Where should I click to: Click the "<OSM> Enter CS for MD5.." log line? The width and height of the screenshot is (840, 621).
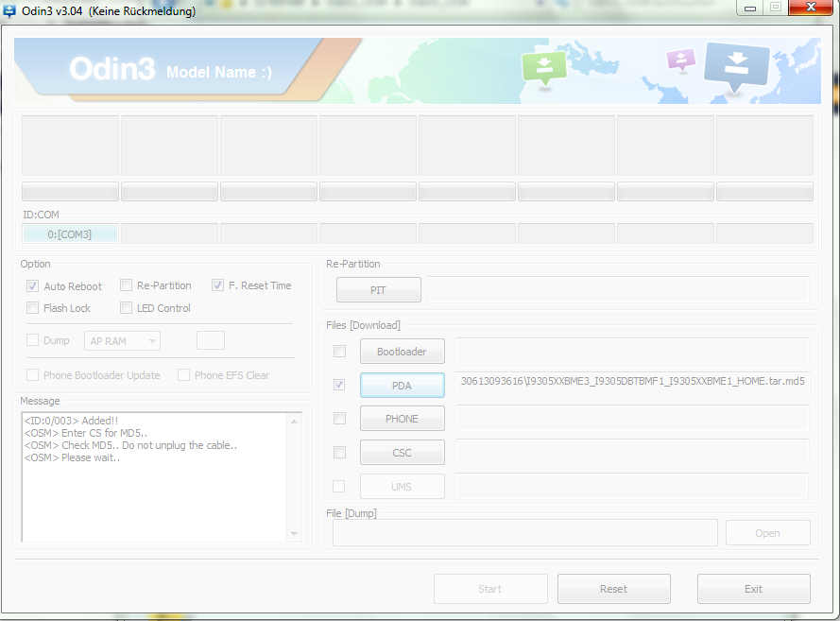pyautogui.click(x=86, y=433)
